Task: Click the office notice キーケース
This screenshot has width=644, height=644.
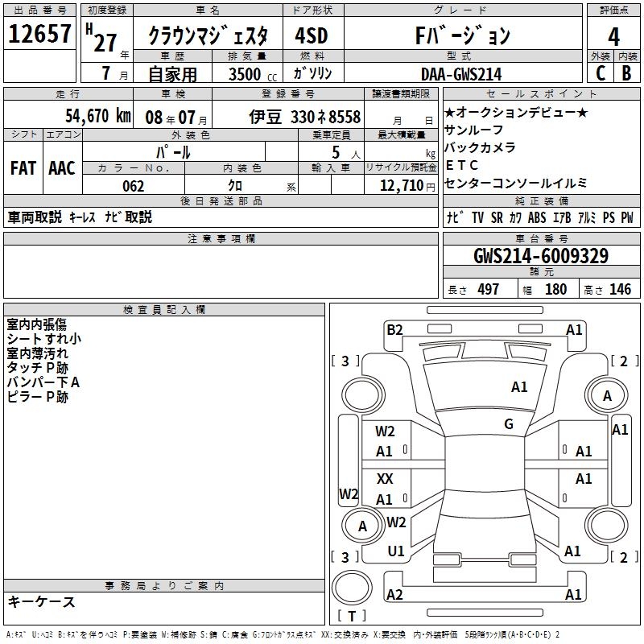Action: click(x=42, y=601)
